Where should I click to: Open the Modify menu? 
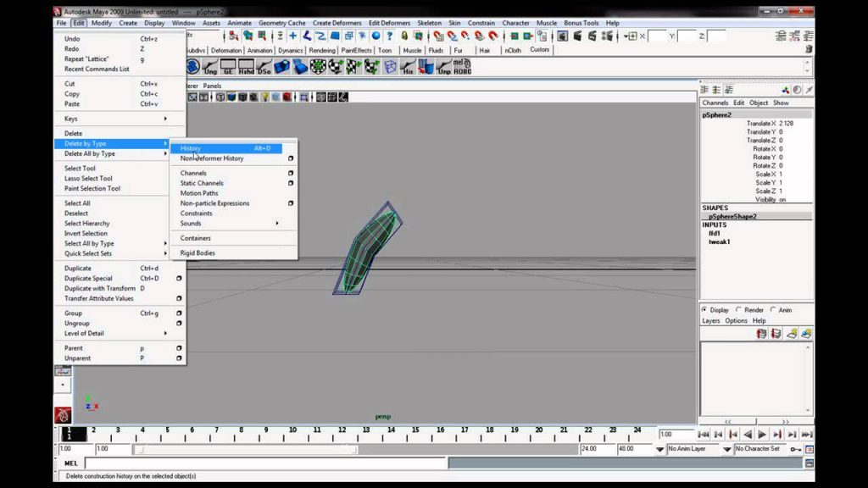click(102, 23)
